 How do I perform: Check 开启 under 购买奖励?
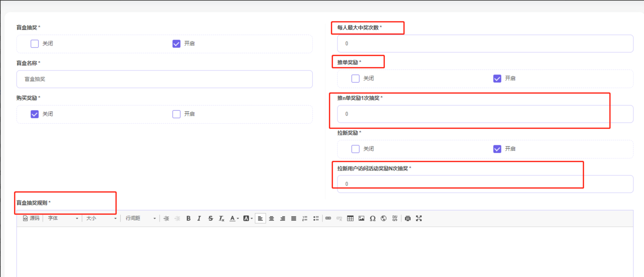tap(177, 114)
